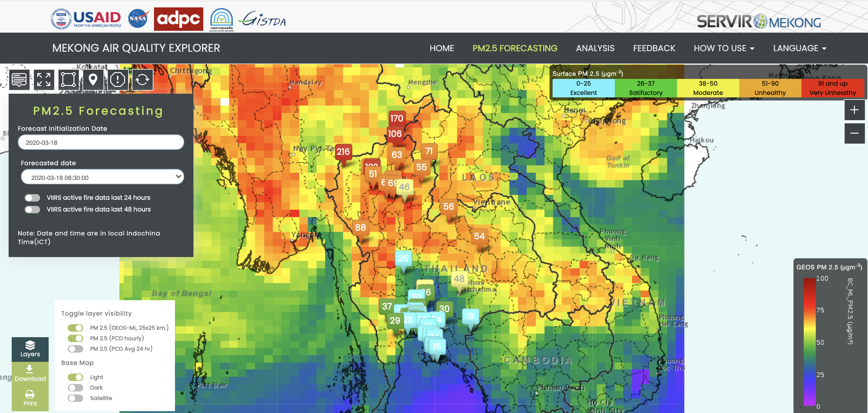Image resolution: width=868 pixels, height=413 pixels.
Task: Enable PM 2.5 PCD Avg 24 hr layer
Action: pyautogui.click(x=75, y=349)
